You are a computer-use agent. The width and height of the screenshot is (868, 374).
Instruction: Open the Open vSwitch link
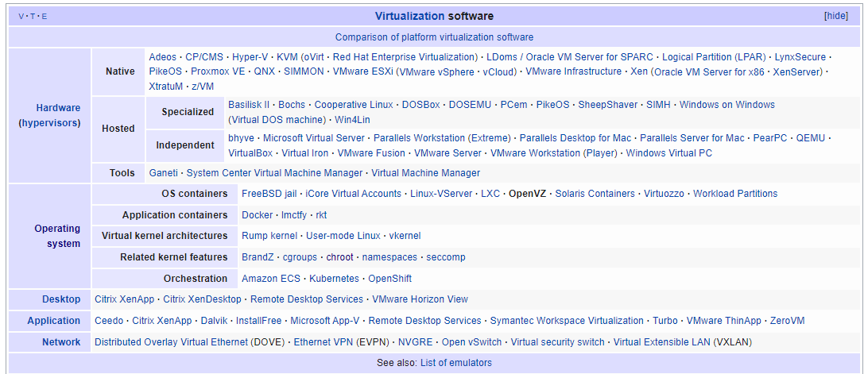(471, 342)
